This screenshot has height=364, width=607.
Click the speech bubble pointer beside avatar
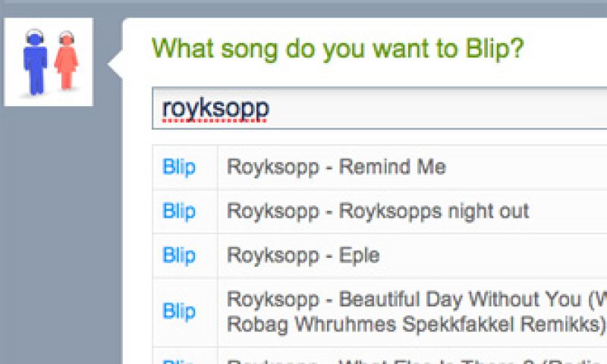click(116, 64)
